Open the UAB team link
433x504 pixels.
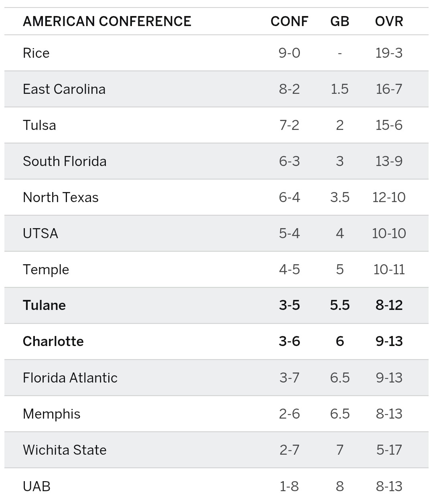[36, 486]
